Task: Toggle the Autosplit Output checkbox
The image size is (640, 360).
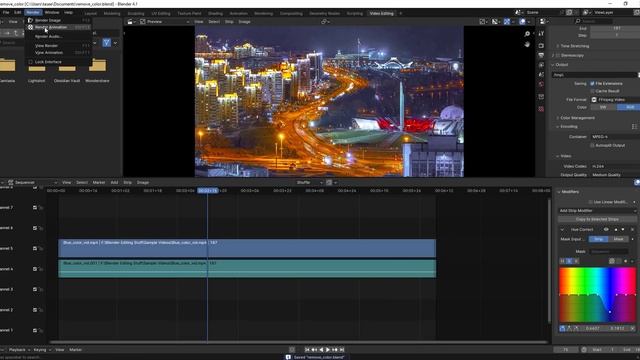Action: coord(592,145)
